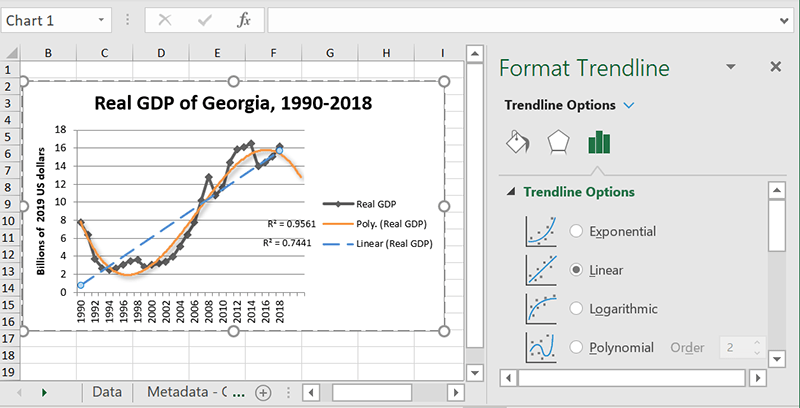The image size is (800, 408).
Task: Click the polynomial Order value field
Action: coord(736,348)
